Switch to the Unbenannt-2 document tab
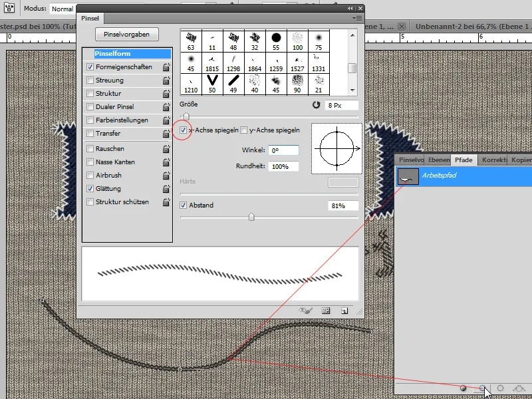The image size is (532, 399). click(471, 27)
